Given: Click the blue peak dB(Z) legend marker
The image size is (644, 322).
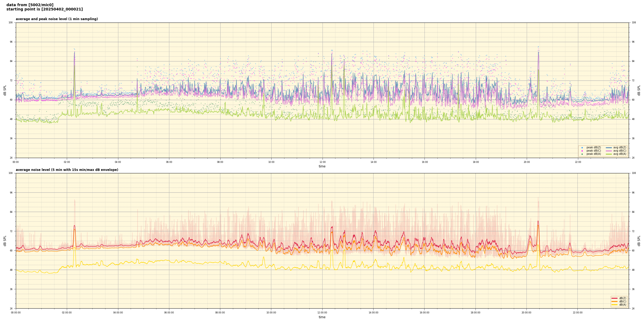Looking at the screenshot, I should [582, 148].
